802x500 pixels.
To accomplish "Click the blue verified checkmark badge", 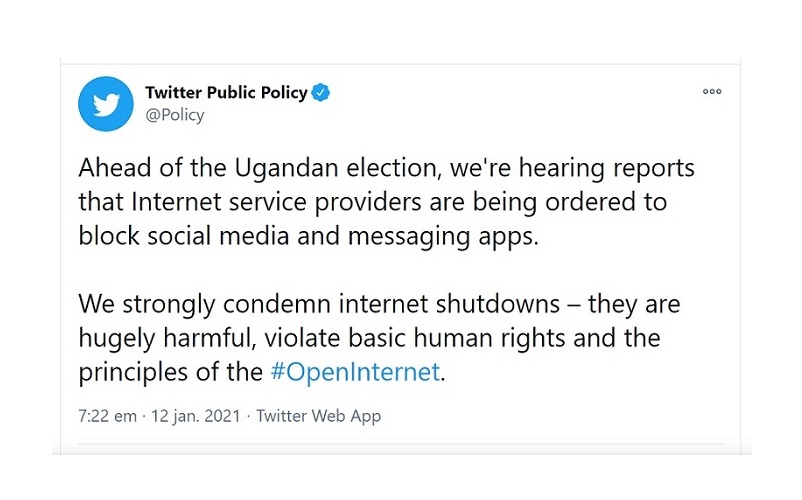I will point(321,93).
